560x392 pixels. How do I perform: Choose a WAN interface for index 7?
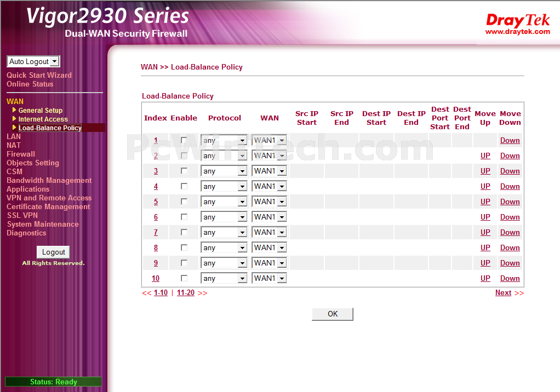269,233
